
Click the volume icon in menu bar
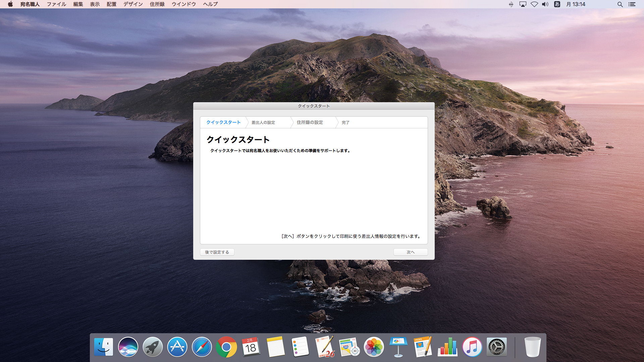(x=545, y=4)
